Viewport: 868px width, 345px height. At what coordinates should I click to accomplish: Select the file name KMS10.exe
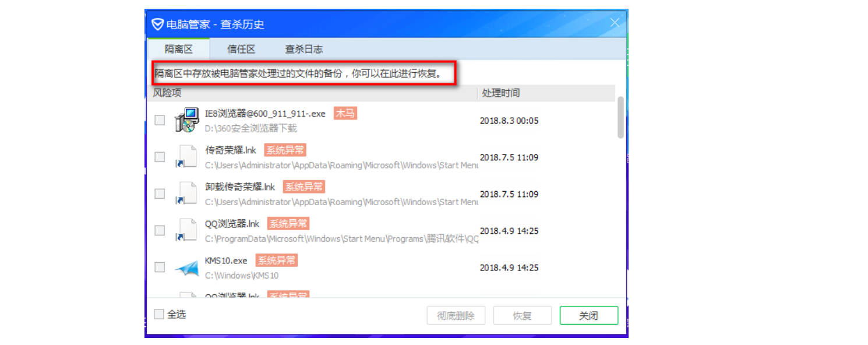click(x=226, y=260)
